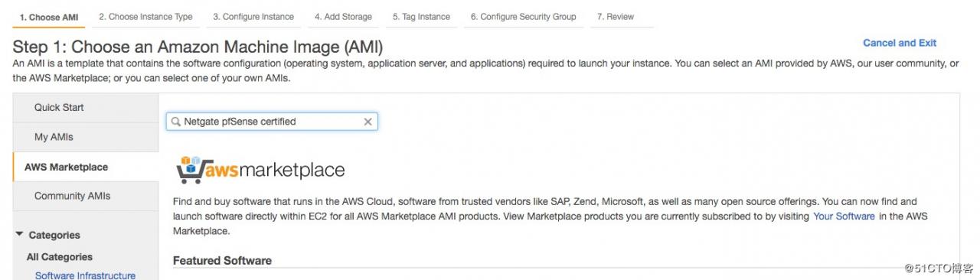Select Community AMIs in the sidebar
980x280 pixels.
(x=86, y=197)
